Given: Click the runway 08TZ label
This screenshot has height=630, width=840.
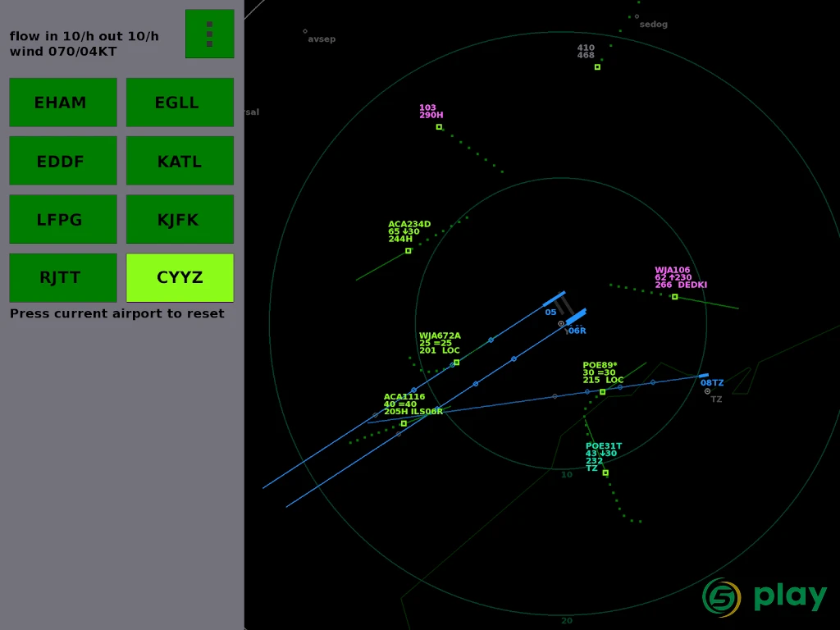Looking at the screenshot, I should [712, 382].
